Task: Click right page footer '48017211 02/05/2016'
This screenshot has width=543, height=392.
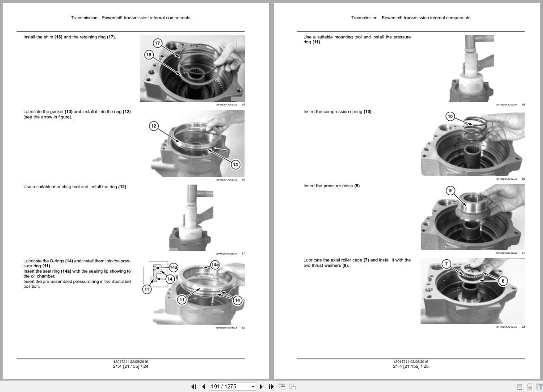Action: coord(411,362)
